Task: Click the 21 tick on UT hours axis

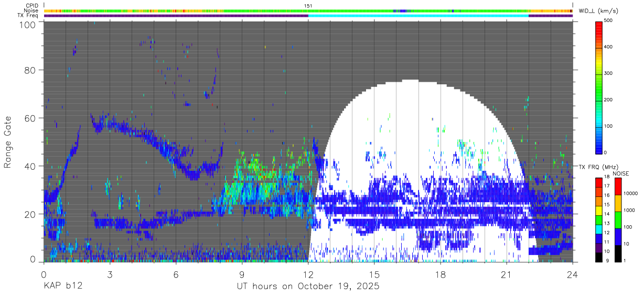Action: point(507,274)
